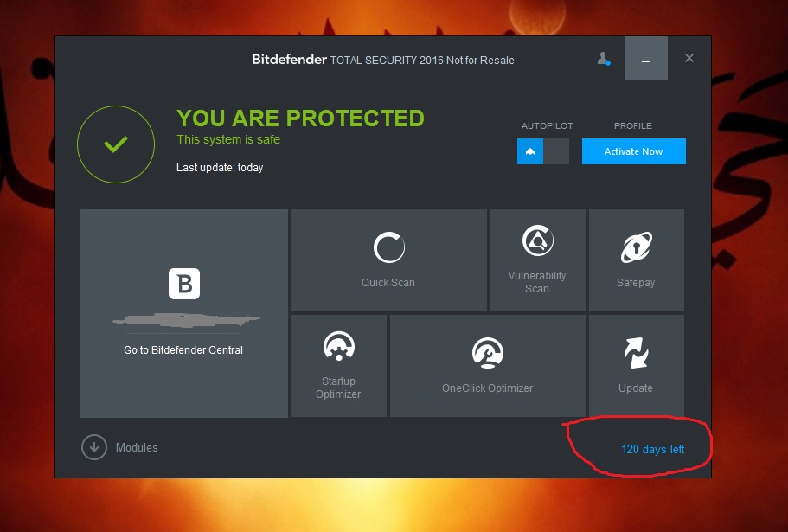788x532 pixels.
Task: Minimize the Bitdefender window
Action: [646, 58]
